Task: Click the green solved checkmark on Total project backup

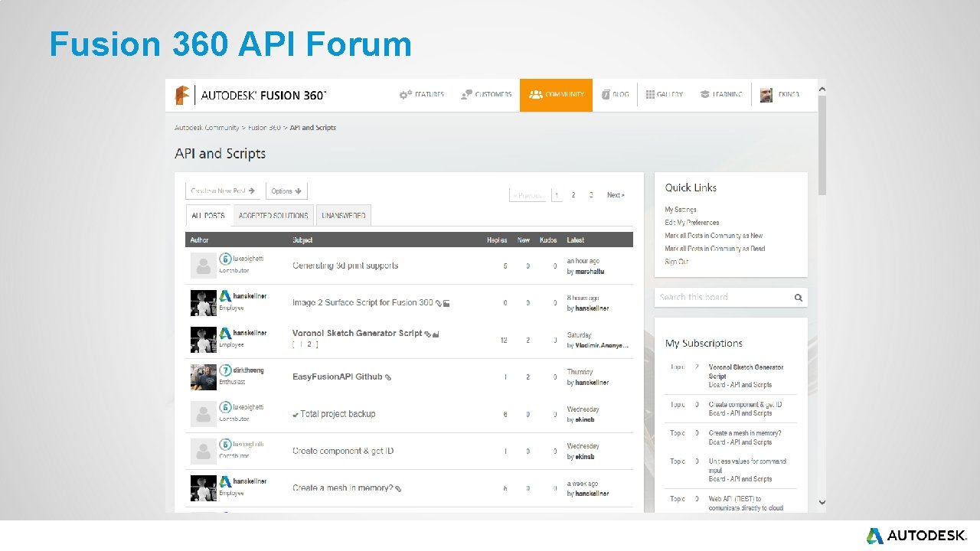Action: 296,414
